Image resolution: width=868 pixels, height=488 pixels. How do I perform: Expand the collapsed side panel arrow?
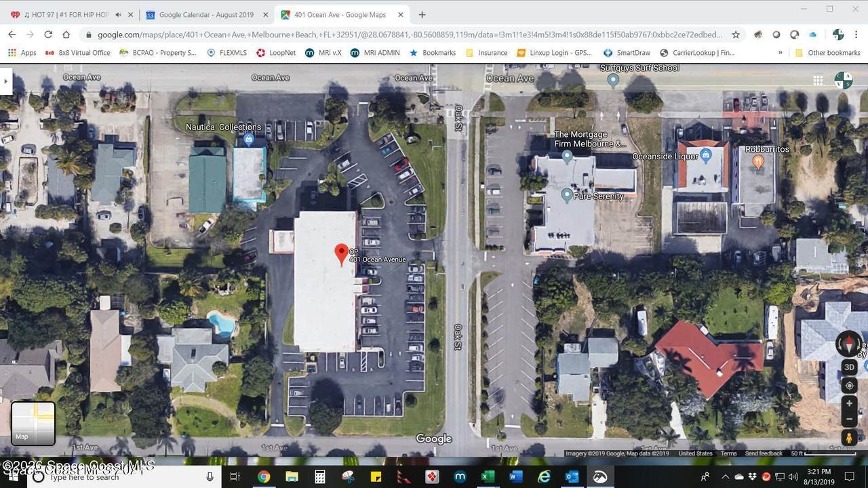click(x=5, y=81)
